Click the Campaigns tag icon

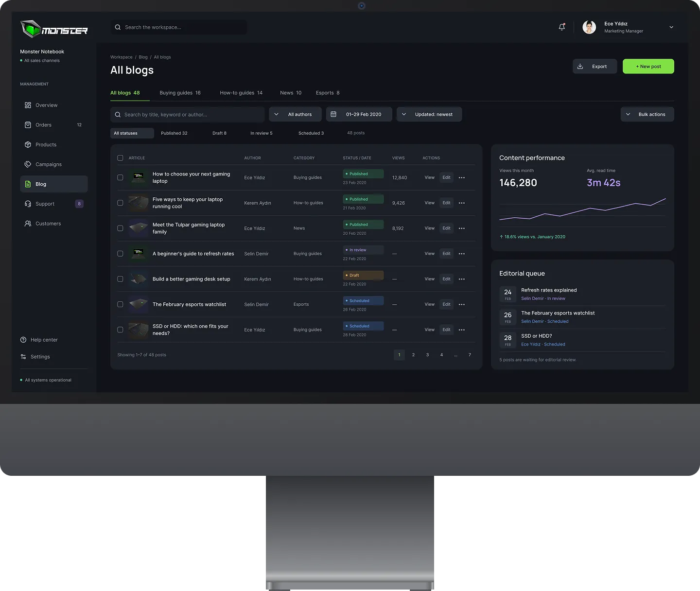pyautogui.click(x=28, y=164)
